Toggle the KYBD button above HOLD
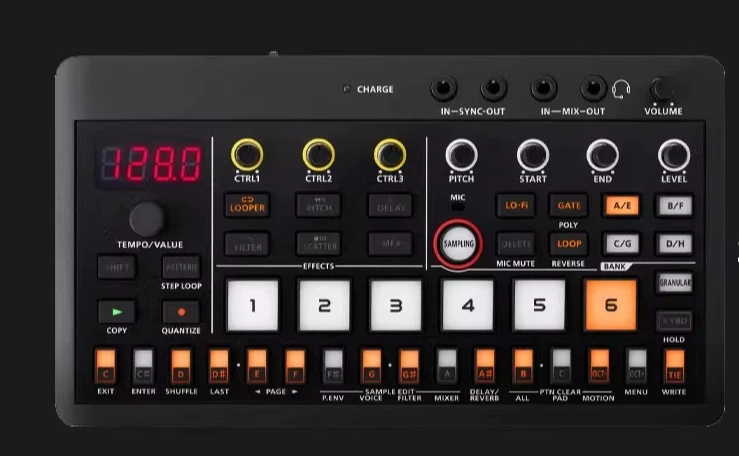The height and width of the screenshot is (456, 739). coord(675,321)
